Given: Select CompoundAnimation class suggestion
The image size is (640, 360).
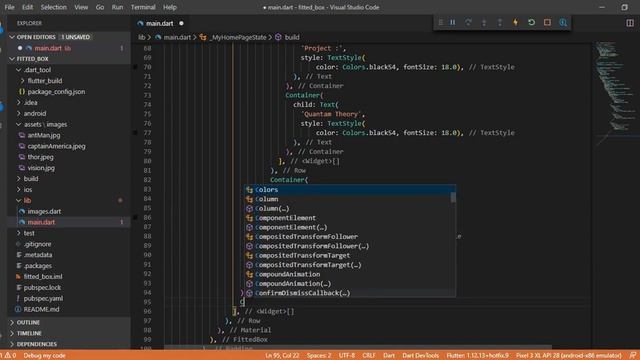Looking at the screenshot, I should coord(350,274).
